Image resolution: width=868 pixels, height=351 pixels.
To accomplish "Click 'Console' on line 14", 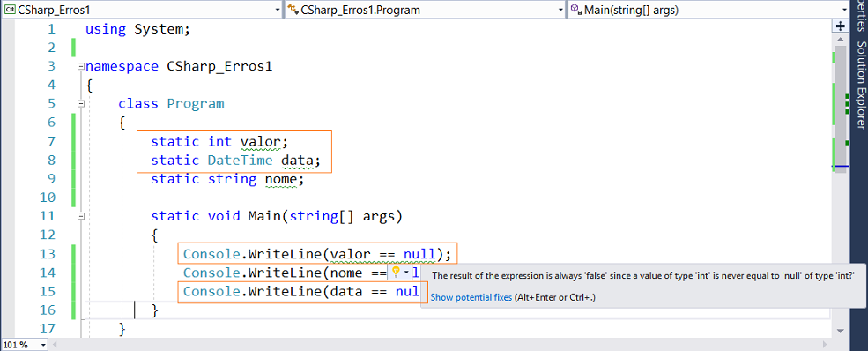I will 211,273.
